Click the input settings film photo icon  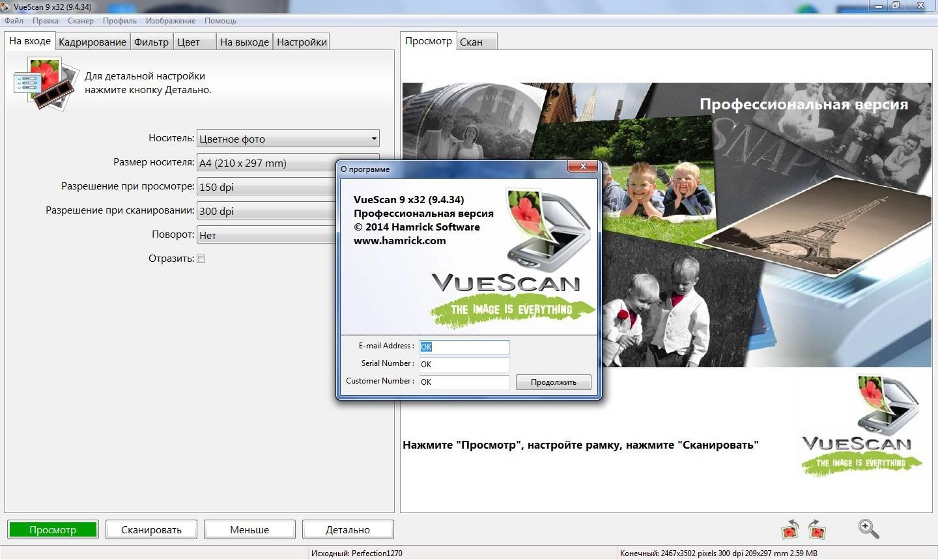46,83
